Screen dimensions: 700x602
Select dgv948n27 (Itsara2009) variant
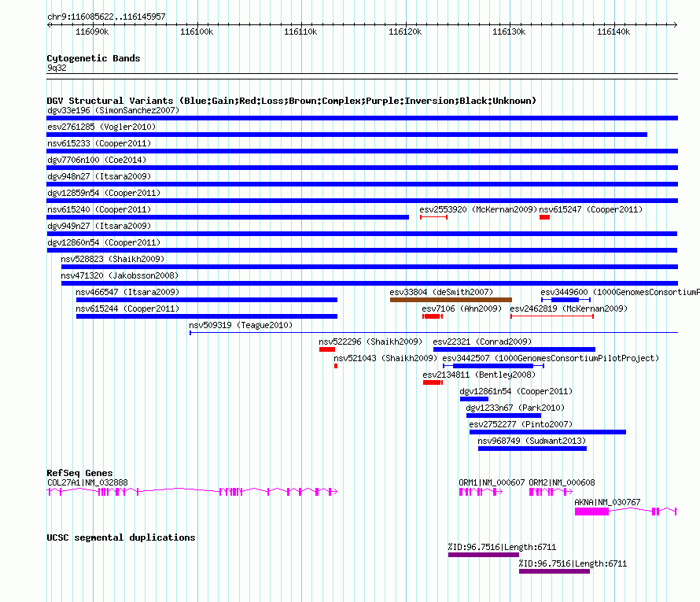362,184
